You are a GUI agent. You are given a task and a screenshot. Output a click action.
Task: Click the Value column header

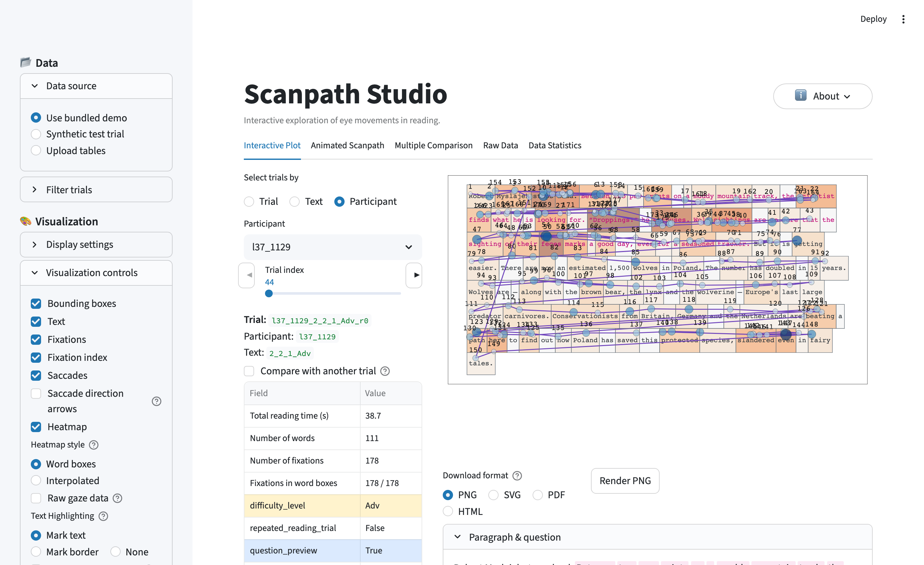coord(391,393)
